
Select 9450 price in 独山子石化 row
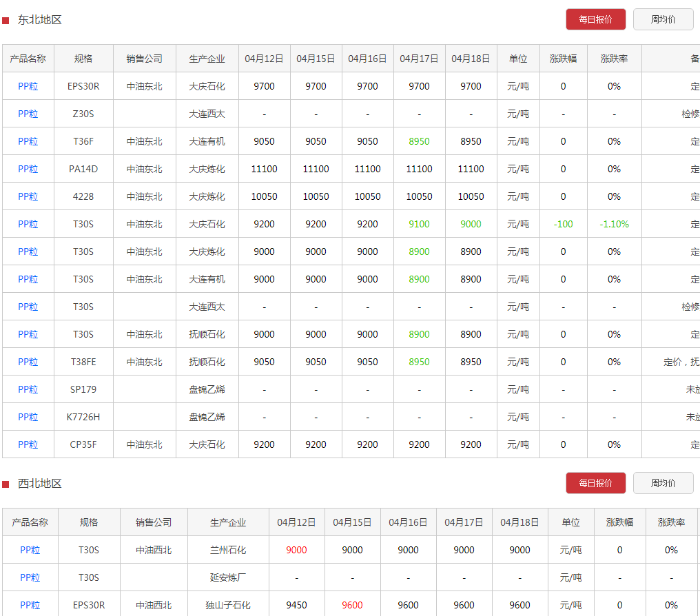pos(296,605)
